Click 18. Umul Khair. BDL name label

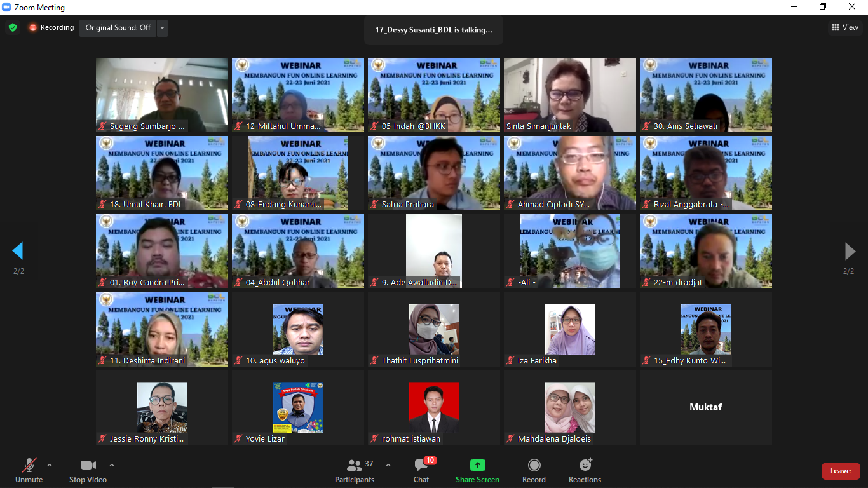[x=146, y=205]
